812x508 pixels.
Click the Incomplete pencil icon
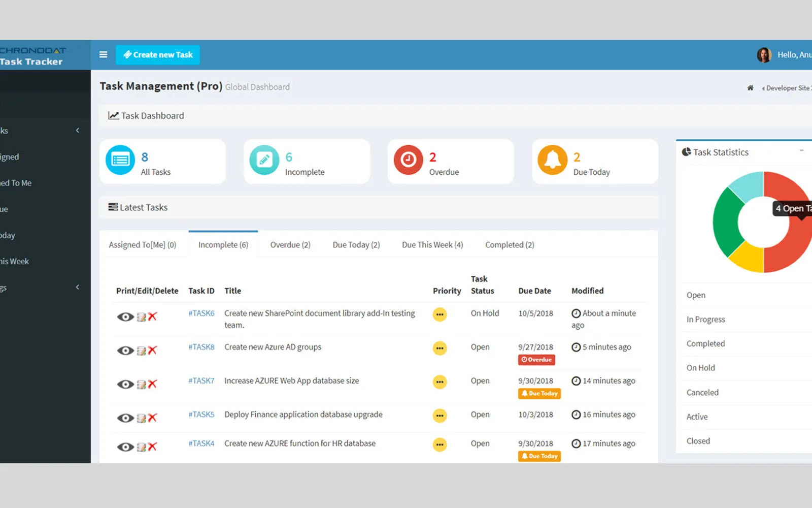[264, 160]
